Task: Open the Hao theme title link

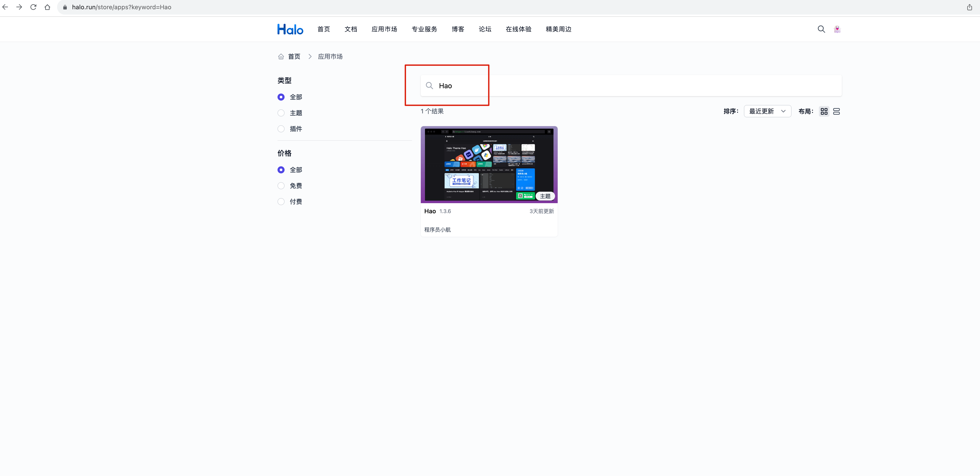Action: tap(430, 211)
